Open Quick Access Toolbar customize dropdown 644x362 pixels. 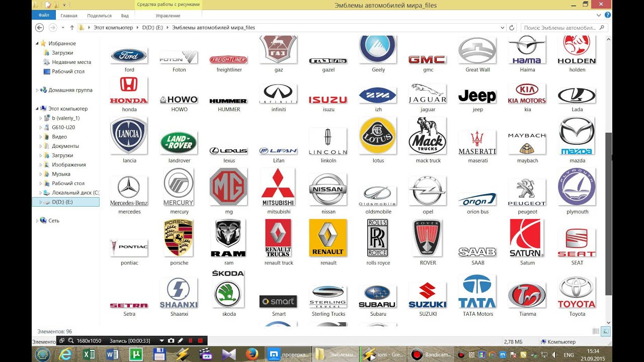click(x=65, y=5)
